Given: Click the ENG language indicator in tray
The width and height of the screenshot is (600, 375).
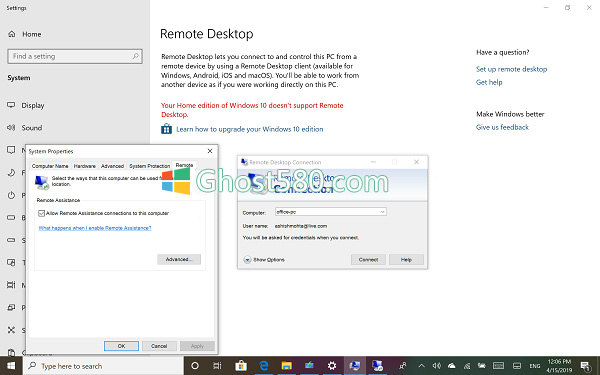Looking at the screenshot, I should pyautogui.click(x=535, y=366).
